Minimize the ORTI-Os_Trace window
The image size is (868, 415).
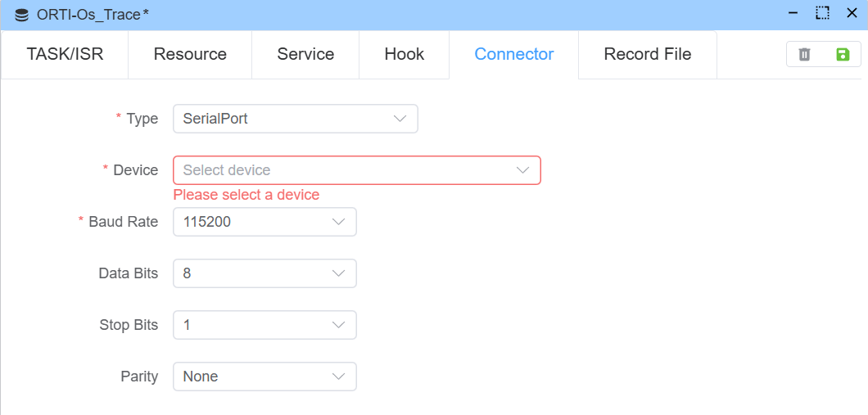tap(793, 13)
